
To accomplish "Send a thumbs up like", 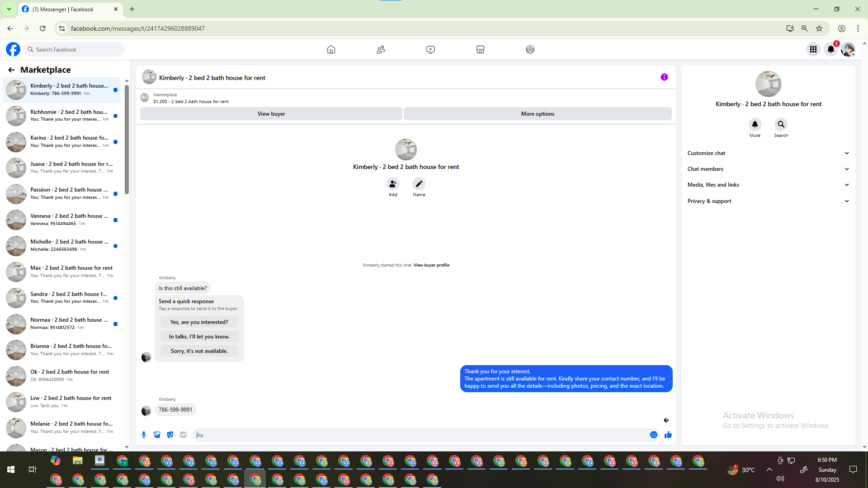I will coord(668,435).
